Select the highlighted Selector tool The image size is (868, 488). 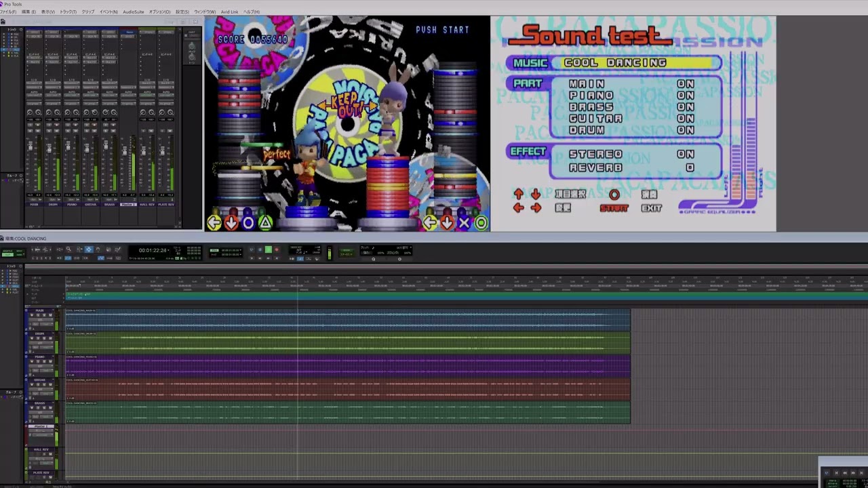[x=88, y=249]
